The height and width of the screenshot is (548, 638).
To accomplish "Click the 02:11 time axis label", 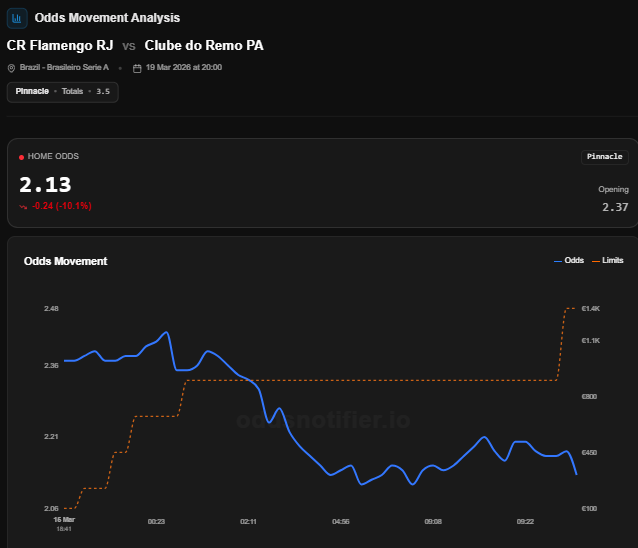I will pyautogui.click(x=248, y=522).
